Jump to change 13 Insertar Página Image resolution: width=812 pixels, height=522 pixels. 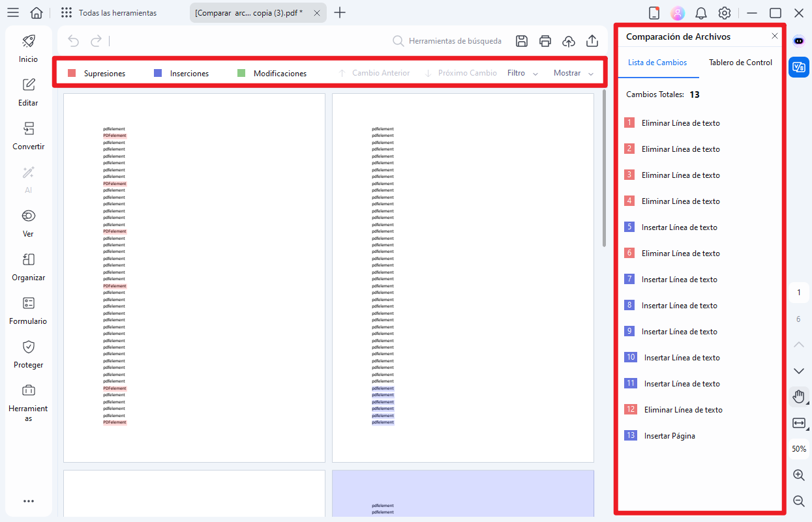670,435
